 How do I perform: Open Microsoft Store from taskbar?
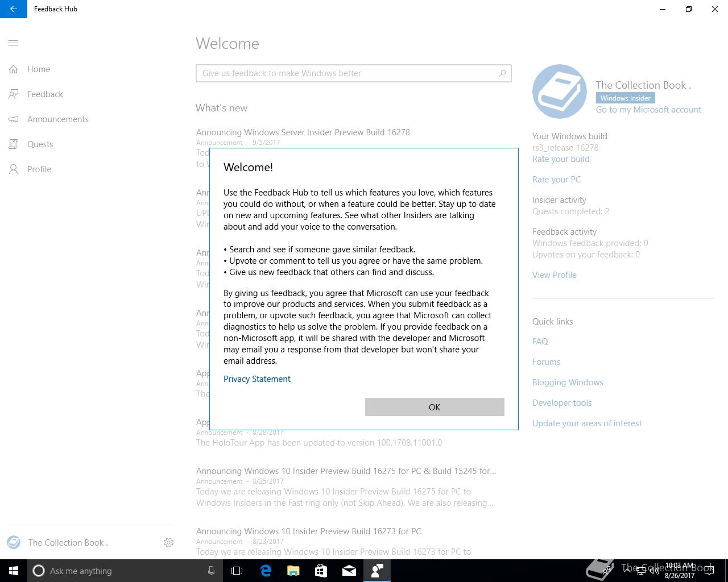tap(321, 571)
